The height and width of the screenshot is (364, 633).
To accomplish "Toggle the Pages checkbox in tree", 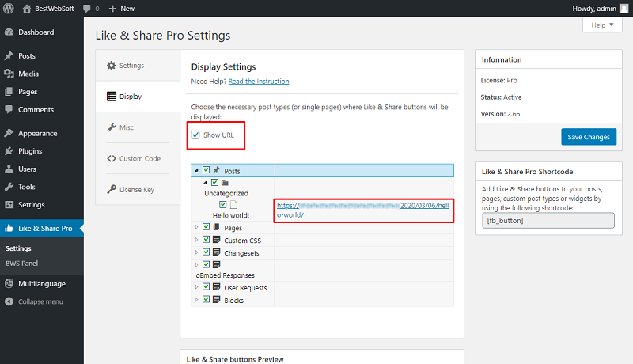I will pyautogui.click(x=207, y=227).
